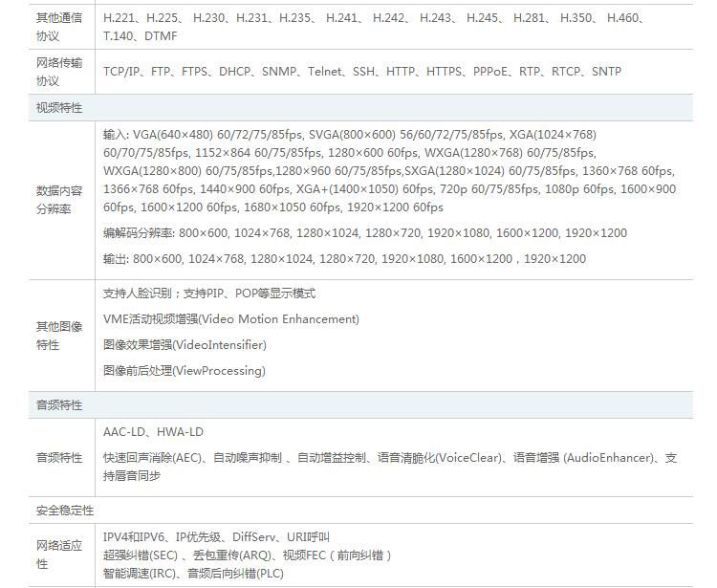This screenshot has width=717, height=588.
Task: Click the 其他图像特性 row label
Action: (59, 335)
